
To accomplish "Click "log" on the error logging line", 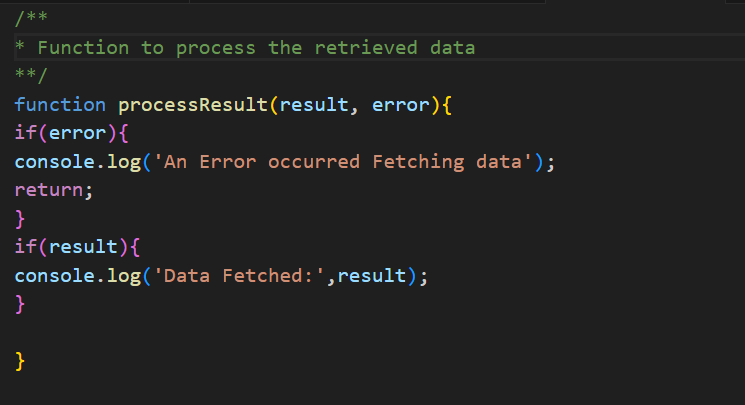I will coord(124,162).
